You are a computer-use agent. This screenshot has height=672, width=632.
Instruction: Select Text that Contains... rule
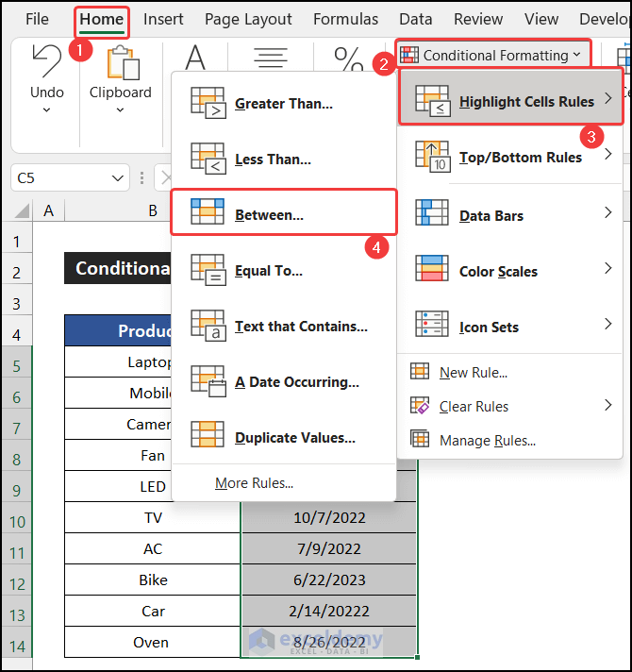coord(284,326)
